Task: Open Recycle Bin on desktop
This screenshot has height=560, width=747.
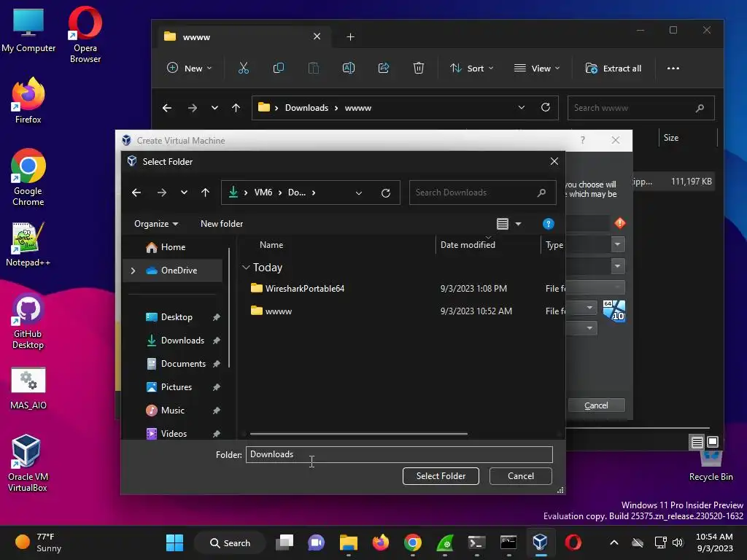Action: tap(711, 465)
